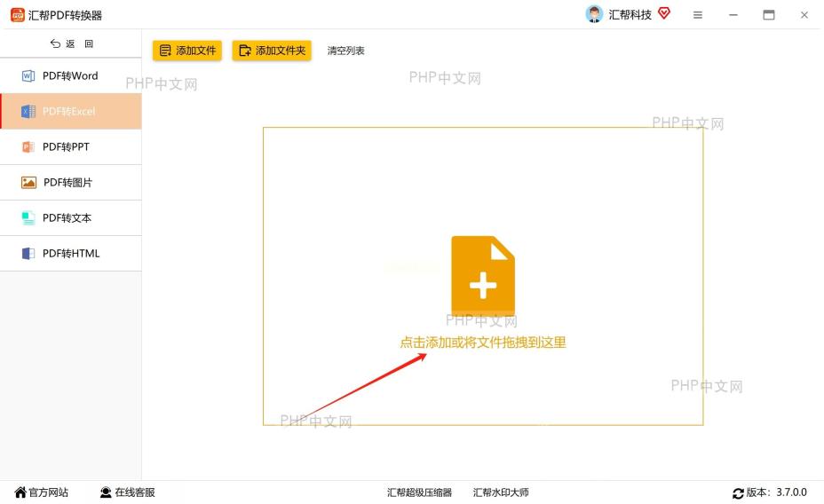Screen dimensions: 824x504
Task: Close the converter window
Action: 804,15
